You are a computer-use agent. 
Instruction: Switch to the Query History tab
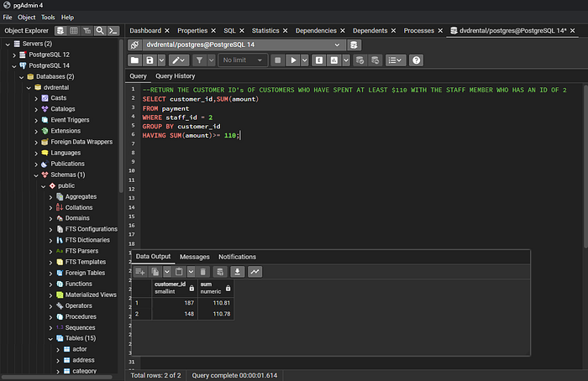tap(176, 76)
